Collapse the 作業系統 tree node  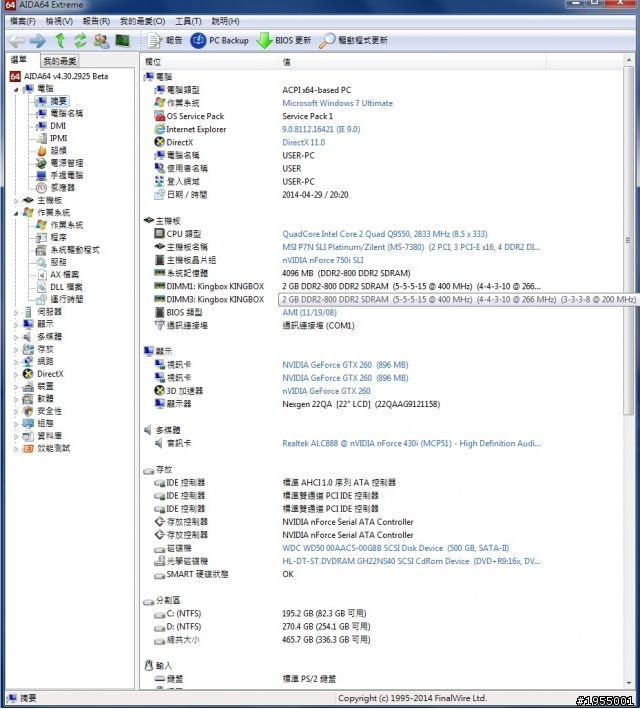[16, 213]
